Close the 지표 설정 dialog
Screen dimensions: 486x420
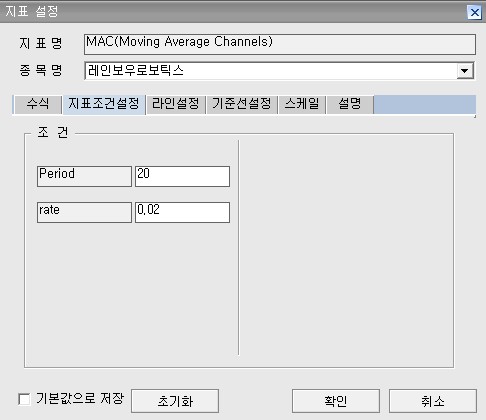point(474,13)
